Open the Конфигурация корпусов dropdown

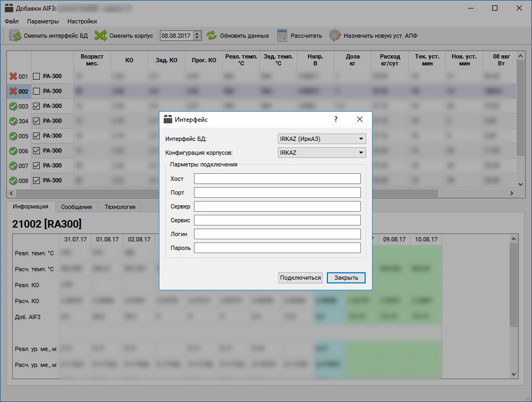point(322,153)
